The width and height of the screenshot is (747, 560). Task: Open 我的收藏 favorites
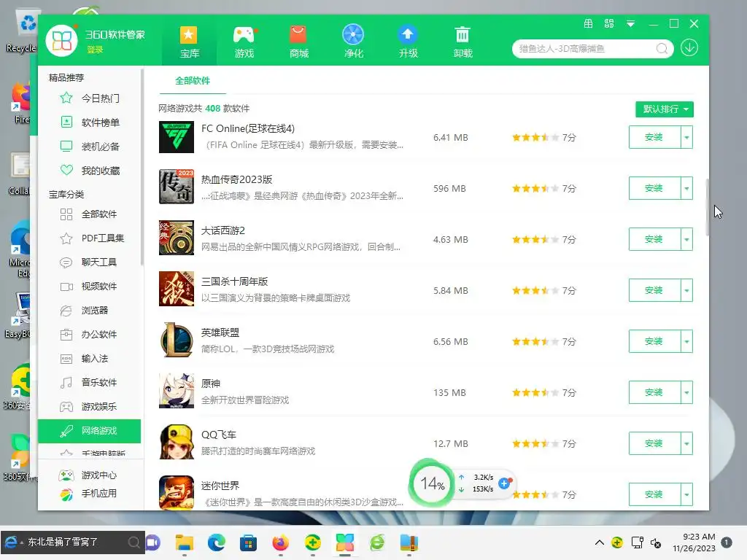(90, 171)
